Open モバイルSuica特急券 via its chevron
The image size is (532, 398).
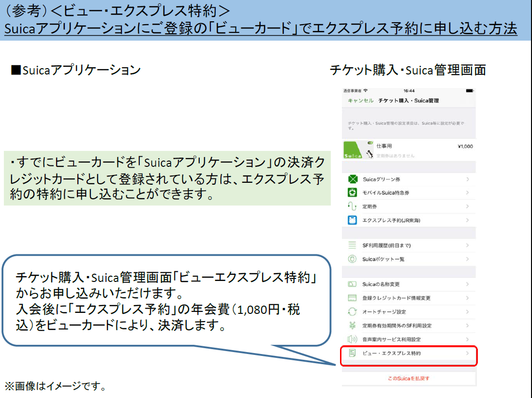pos(468,193)
